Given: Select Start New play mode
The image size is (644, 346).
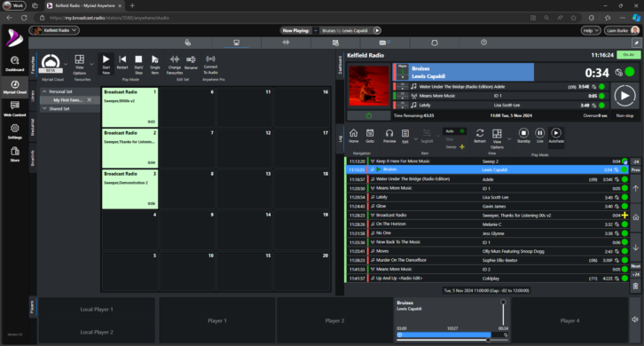Looking at the screenshot, I should [106, 64].
